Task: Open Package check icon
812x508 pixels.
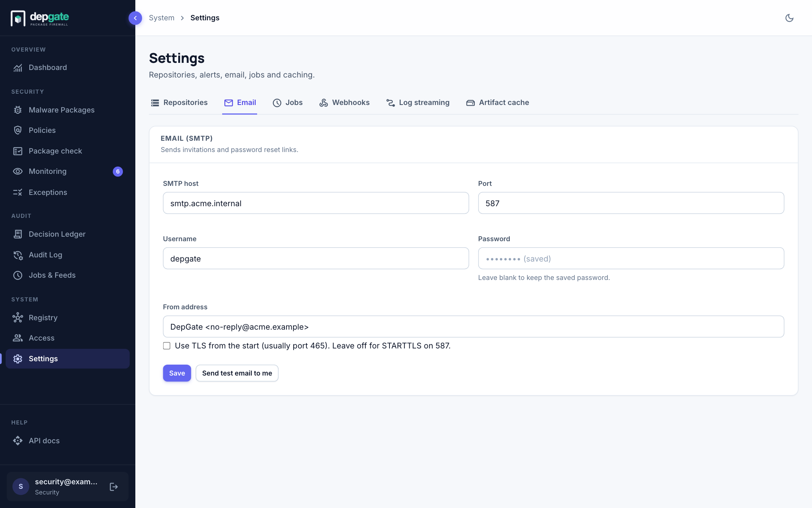Action: point(18,151)
